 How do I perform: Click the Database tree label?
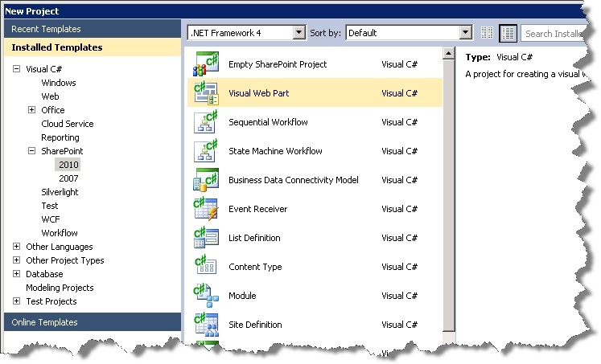[44, 274]
